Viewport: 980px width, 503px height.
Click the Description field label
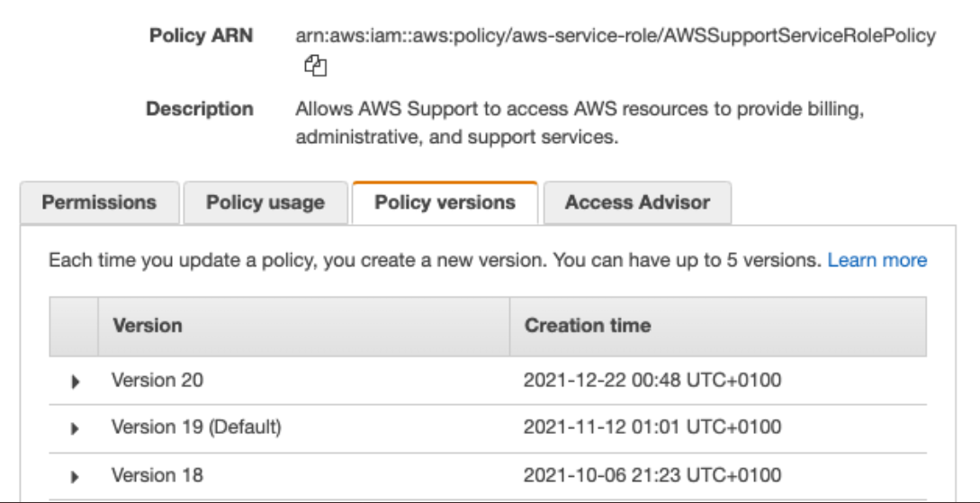point(200,110)
